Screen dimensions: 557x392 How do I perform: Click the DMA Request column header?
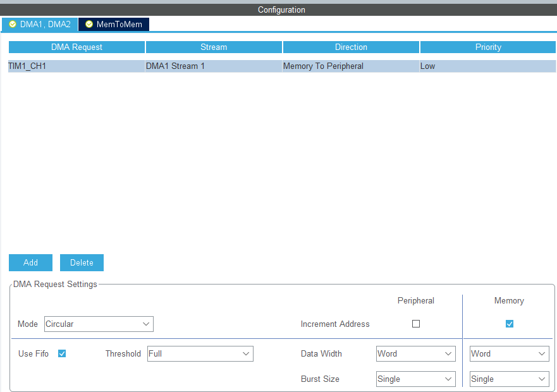point(77,47)
